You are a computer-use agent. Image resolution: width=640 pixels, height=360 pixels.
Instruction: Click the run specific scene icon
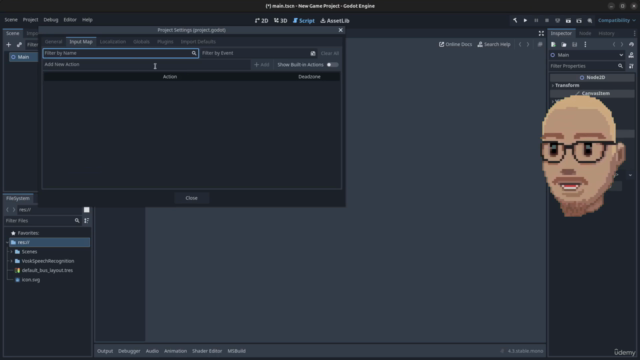pyautogui.click(x=579, y=20)
